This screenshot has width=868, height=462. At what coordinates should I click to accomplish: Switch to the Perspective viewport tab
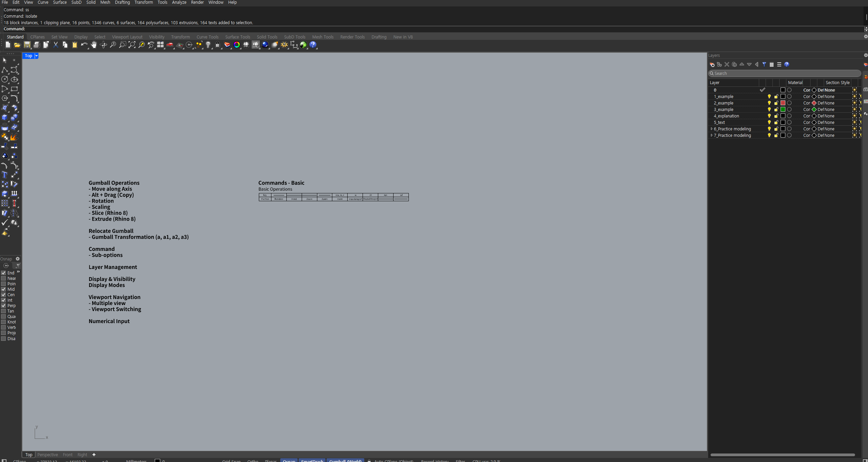[48, 455]
